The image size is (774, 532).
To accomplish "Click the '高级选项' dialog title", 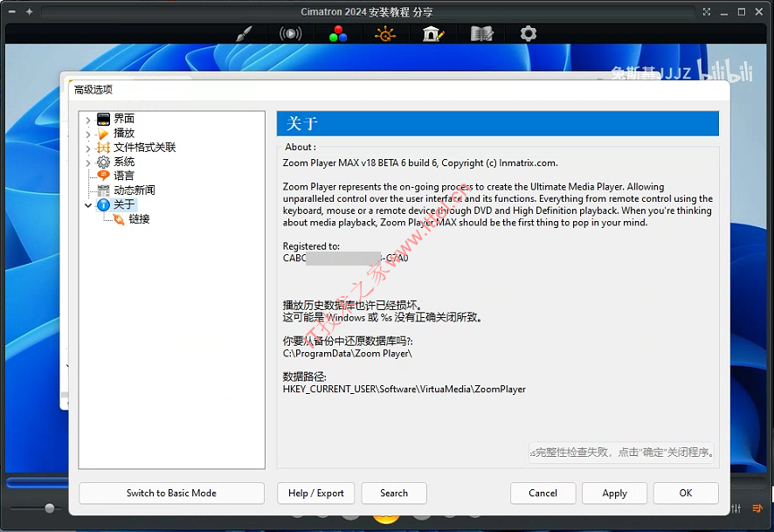I will [x=93, y=89].
